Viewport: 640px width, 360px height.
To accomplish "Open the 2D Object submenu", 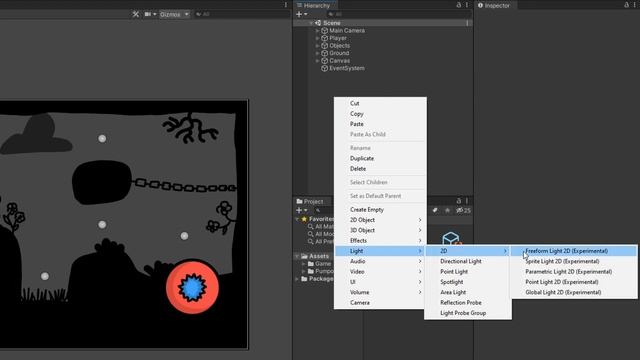I will 380,220.
